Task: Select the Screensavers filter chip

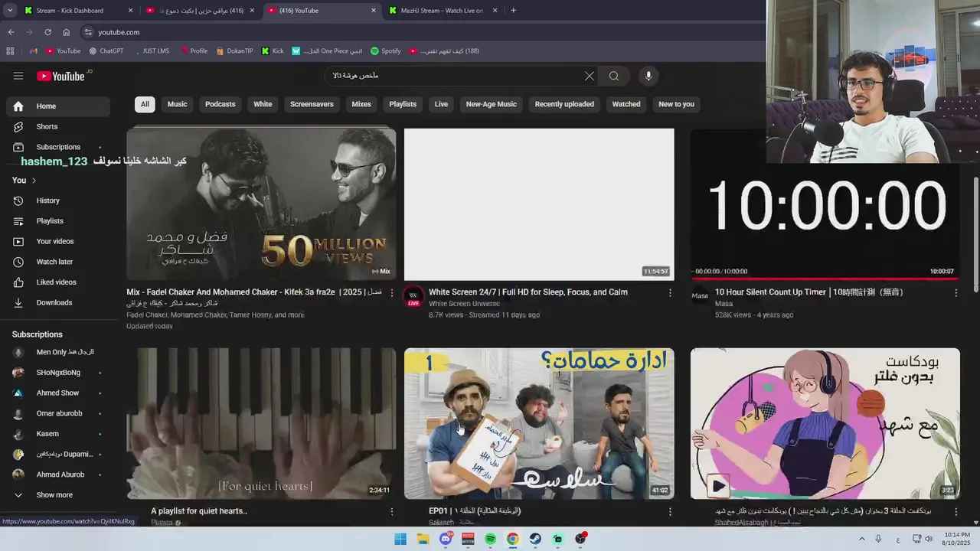Action: pyautogui.click(x=312, y=104)
